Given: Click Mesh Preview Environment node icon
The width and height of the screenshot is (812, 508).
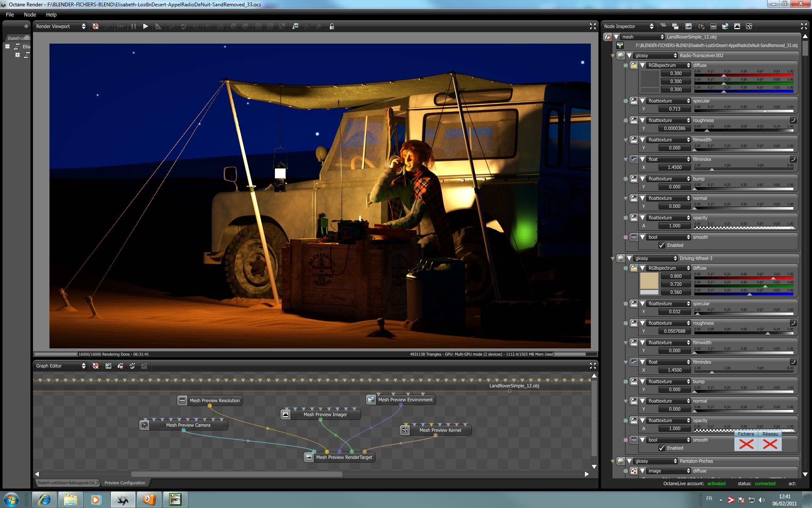Looking at the screenshot, I should (371, 400).
